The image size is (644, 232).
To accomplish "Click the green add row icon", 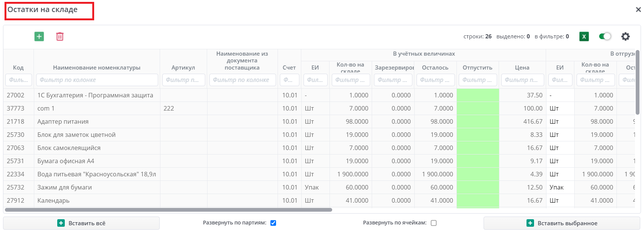I will click(39, 36).
